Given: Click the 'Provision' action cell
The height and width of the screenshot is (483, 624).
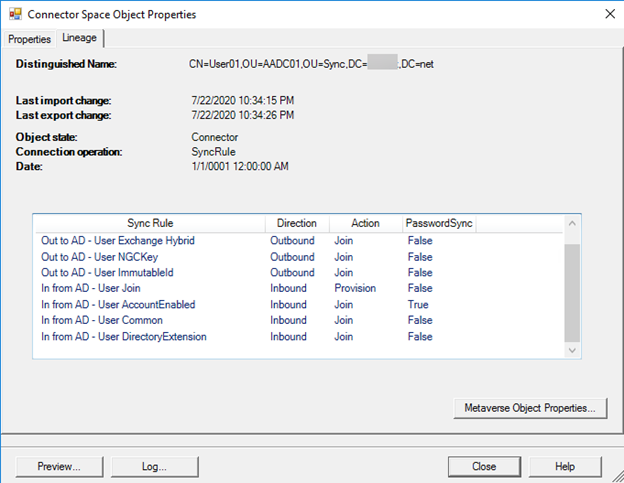Looking at the screenshot, I should point(355,288).
